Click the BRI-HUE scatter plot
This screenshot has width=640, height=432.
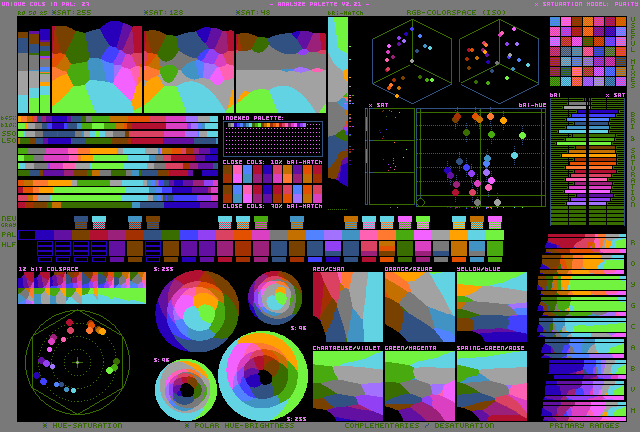(481, 157)
